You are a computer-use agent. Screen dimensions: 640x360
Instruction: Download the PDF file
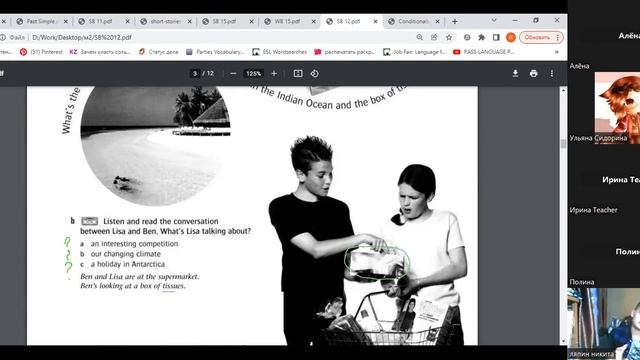(515, 73)
